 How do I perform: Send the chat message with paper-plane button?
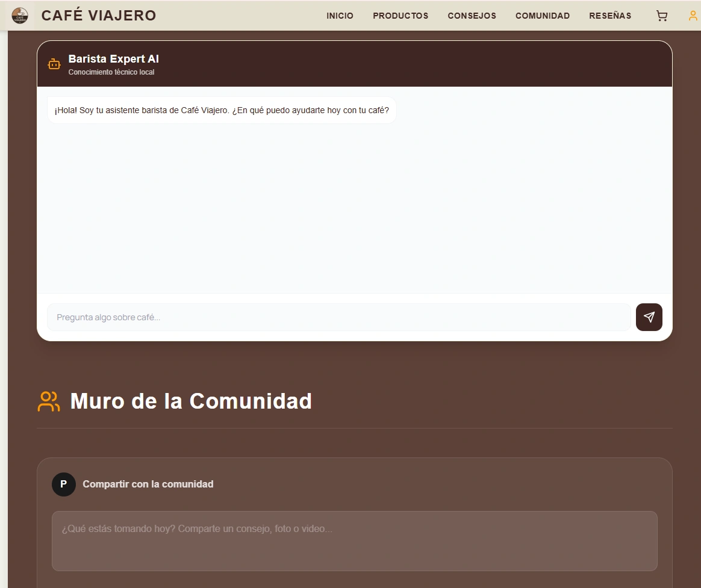[649, 317]
